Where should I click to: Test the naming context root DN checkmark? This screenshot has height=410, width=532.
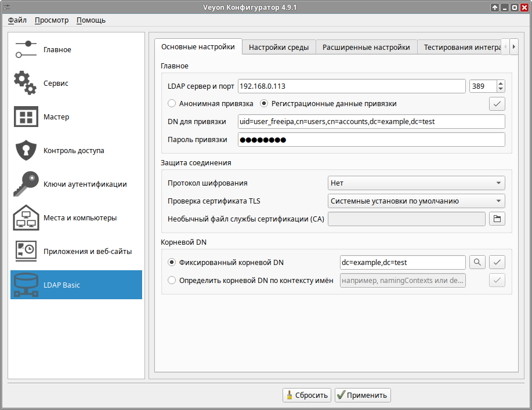click(497, 280)
